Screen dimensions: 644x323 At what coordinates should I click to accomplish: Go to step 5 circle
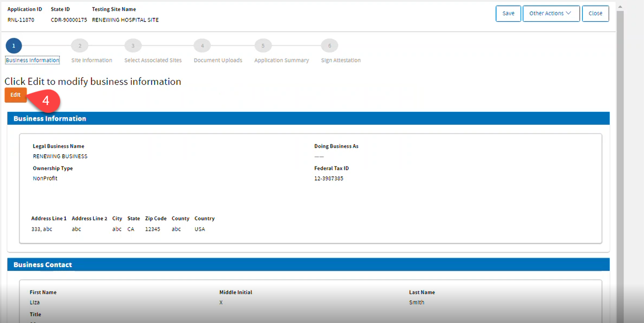tap(263, 46)
